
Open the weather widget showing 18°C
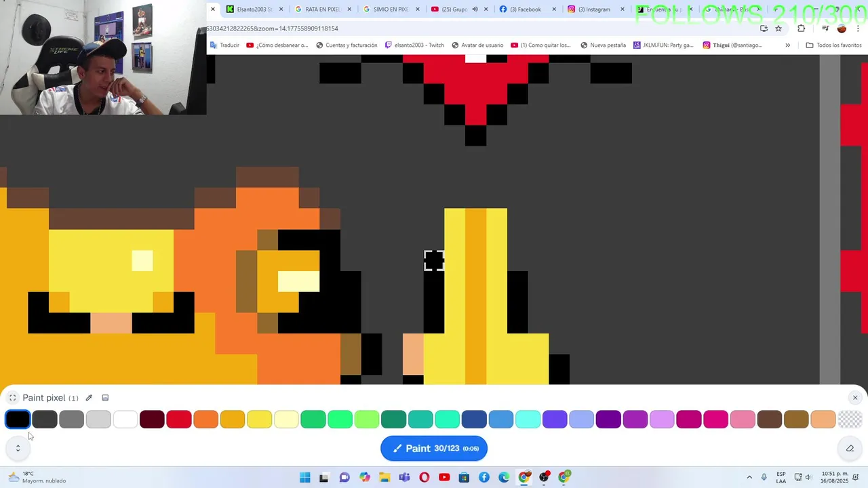pyautogui.click(x=37, y=477)
